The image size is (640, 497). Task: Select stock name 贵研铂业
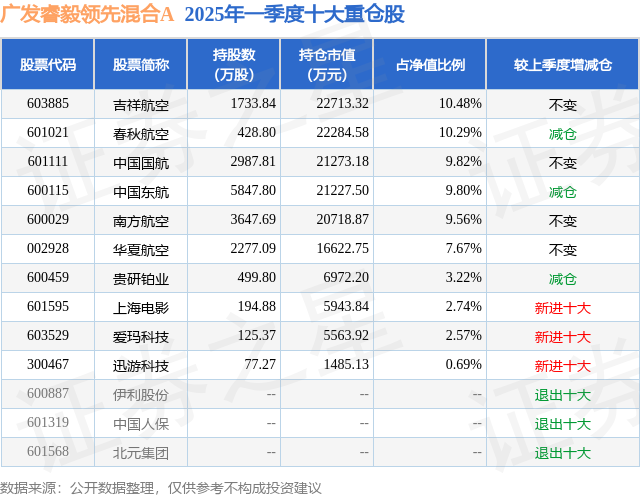click(141, 279)
